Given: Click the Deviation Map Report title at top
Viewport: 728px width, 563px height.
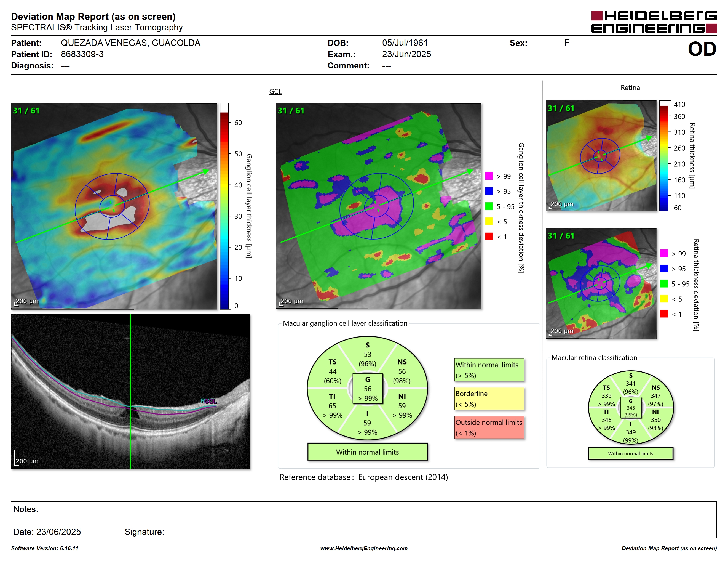Looking at the screenshot, I should point(93,16).
